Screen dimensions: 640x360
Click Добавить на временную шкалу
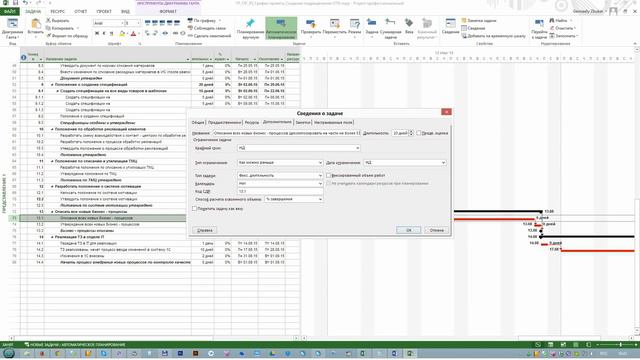pos(494,36)
